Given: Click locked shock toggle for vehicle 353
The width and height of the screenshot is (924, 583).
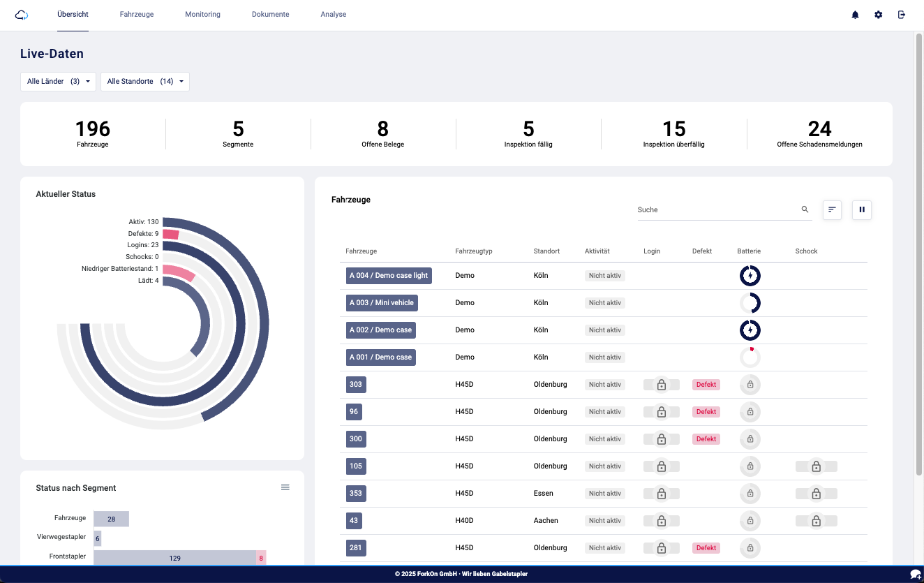Looking at the screenshot, I should coord(816,494).
